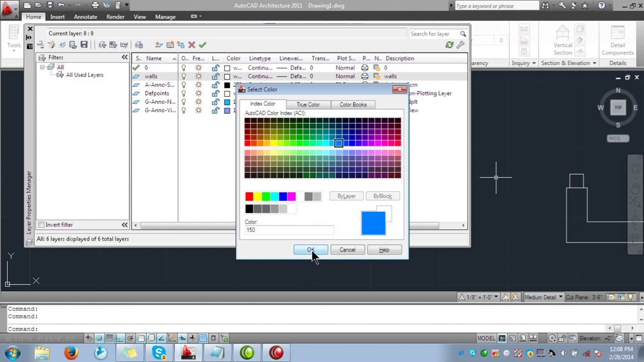Click the Help question mark icon in the title bar

coord(602,6)
